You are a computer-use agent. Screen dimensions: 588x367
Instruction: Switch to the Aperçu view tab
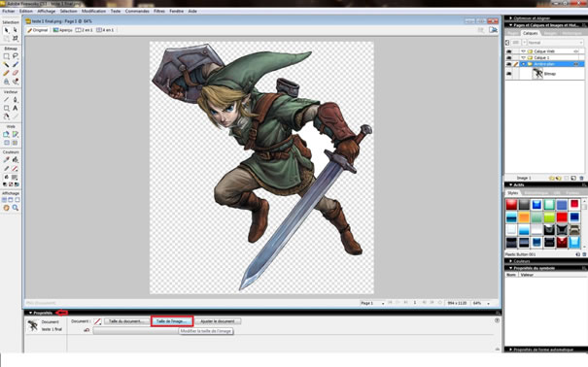click(62, 30)
